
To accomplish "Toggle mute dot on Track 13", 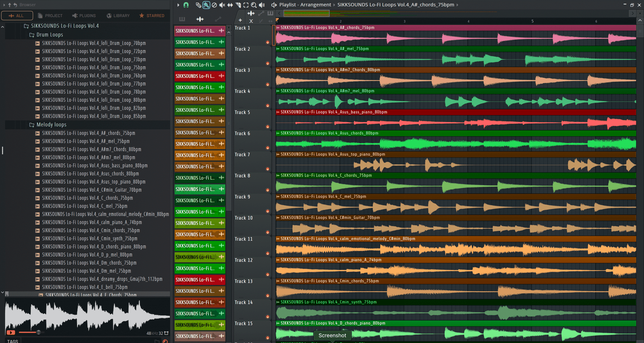I will [268, 296].
